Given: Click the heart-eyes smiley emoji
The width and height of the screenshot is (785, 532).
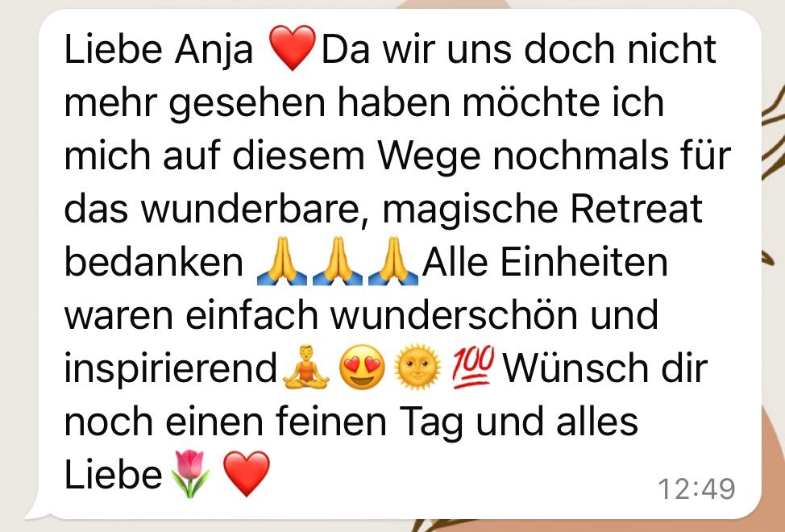Looking at the screenshot, I should point(362,368).
